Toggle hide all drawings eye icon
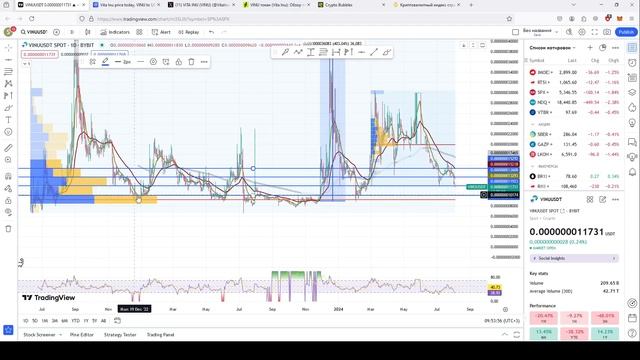The width and height of the screenshot is (640, 360). coord(8,212)
